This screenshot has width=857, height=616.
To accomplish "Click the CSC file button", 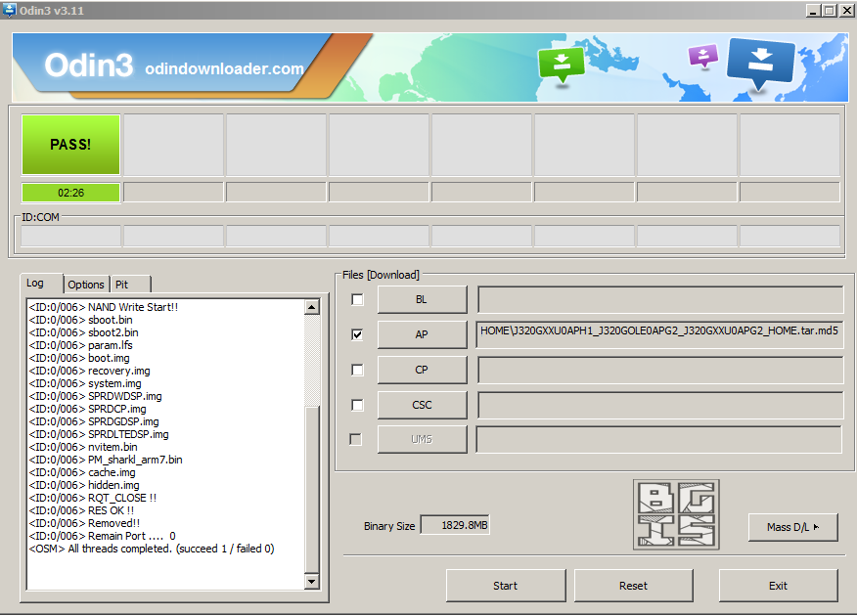I will tap(422, 405).
